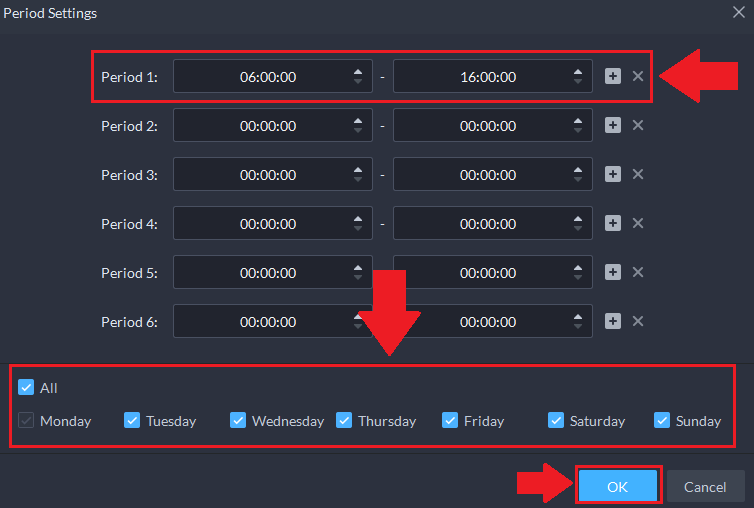The width and height of the screenshot is (754, 508).
Task: Click the plus icon beside Period 4
Action: (x=613, y=223)
